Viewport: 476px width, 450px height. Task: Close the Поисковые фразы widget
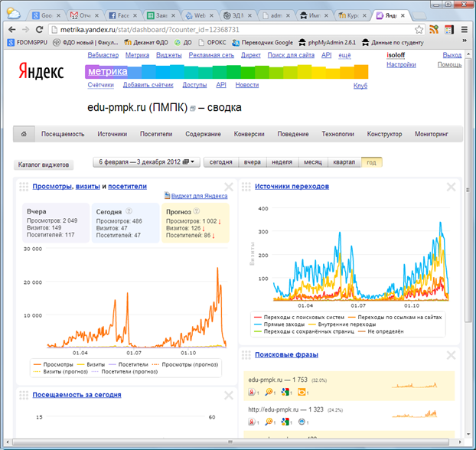tap(451, 355)
